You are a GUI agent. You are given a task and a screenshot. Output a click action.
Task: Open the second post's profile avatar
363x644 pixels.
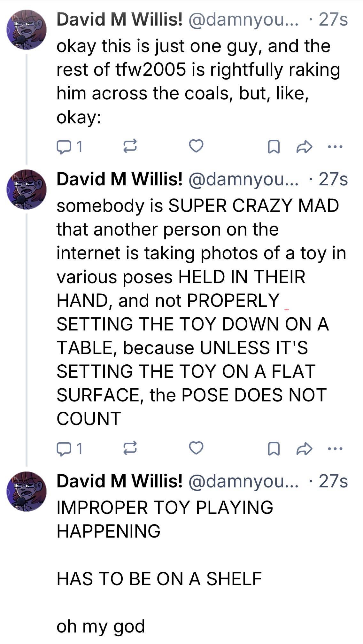[27, 189]
